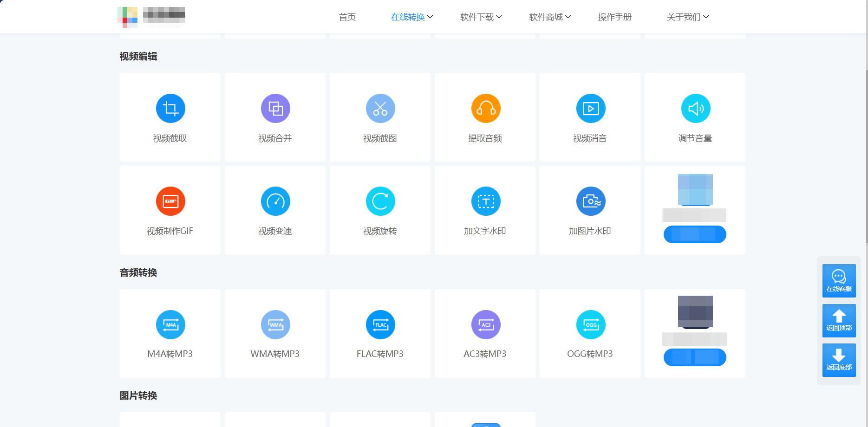The width and height of the screenshot is (868, 427).
Task: Open the 调节音量 speaker icon
Action: (x=696, y=109)
